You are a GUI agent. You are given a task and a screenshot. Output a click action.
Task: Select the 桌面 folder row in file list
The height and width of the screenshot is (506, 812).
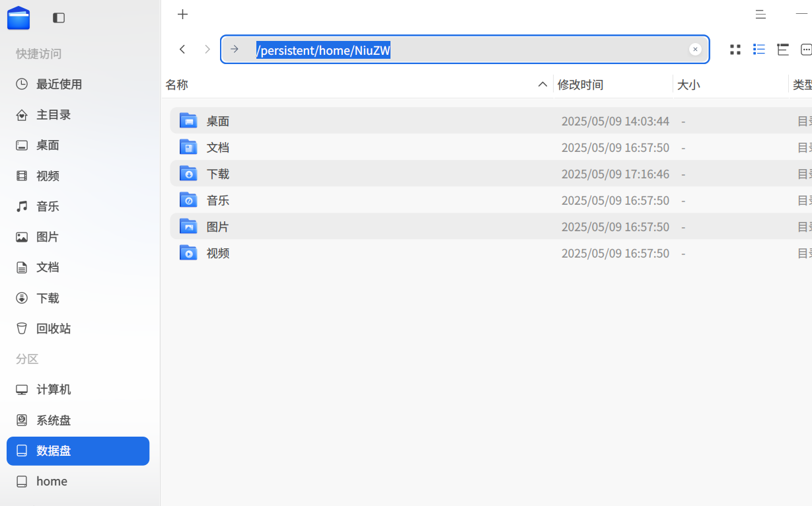click(x=491, y=121)
